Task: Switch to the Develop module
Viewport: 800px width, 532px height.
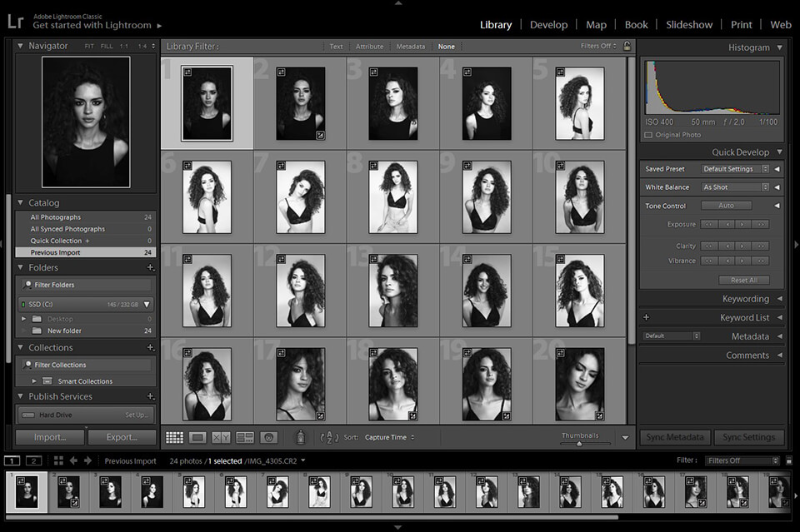Action: [x=549, y=24]
